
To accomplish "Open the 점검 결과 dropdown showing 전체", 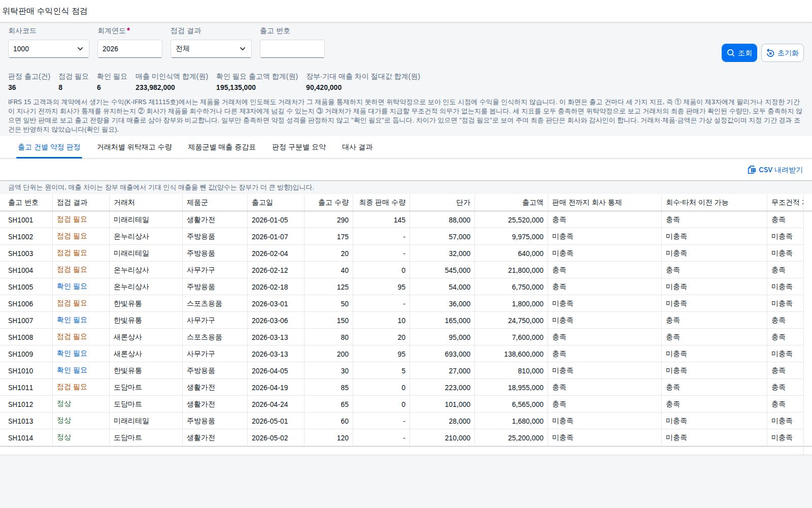I will (211, 49).
